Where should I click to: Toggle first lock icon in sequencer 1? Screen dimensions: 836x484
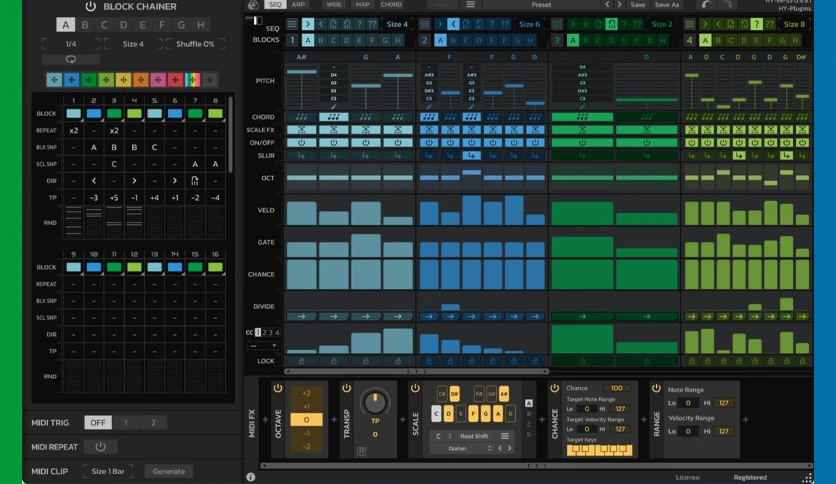302,361
